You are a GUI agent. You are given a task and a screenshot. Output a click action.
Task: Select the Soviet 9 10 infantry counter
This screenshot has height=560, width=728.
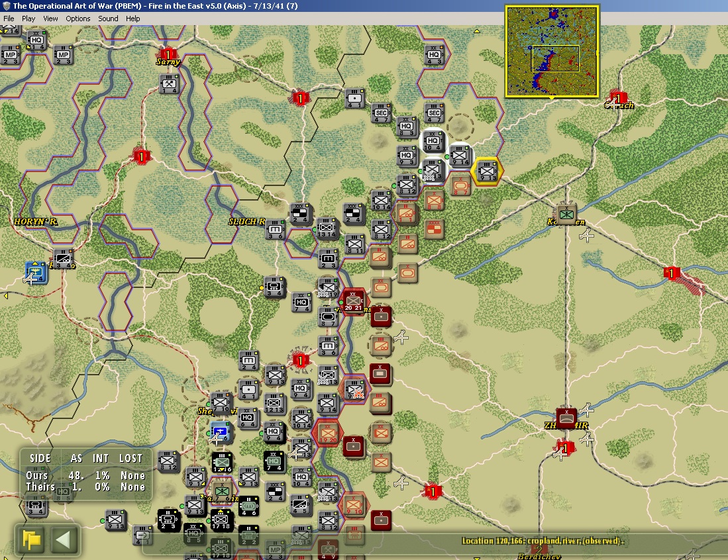[354, 505]
